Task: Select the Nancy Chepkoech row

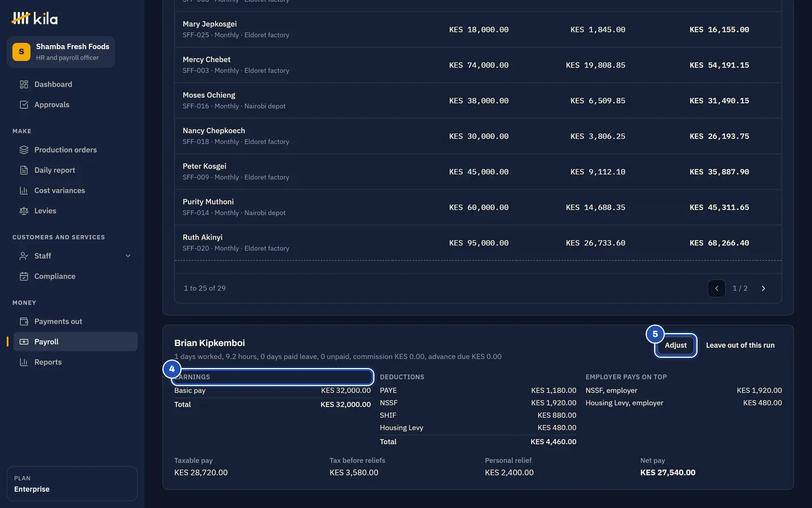Action: [478, 136]
